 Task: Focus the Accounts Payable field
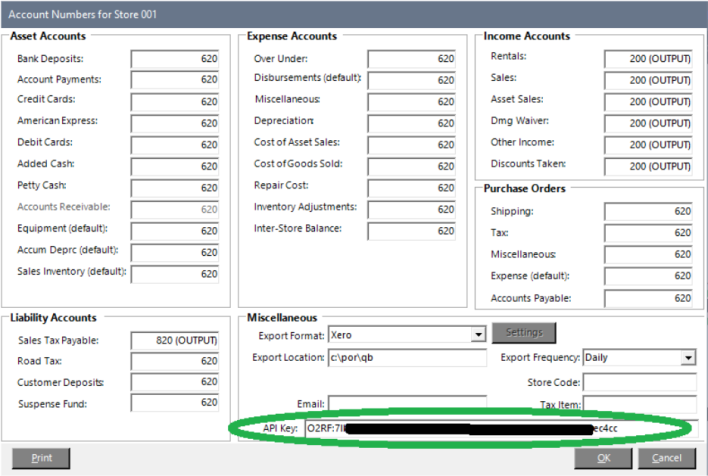(x=648, y=298)
